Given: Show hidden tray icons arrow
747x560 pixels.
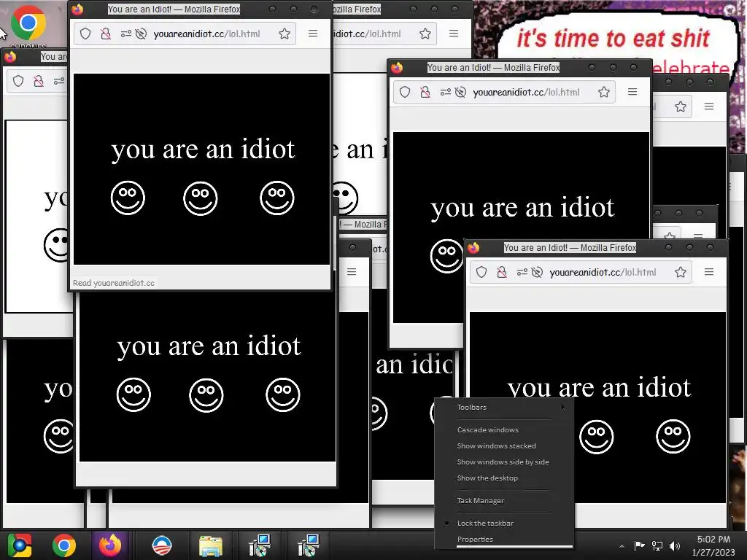Looking at the screenshot, I should point(622,546).
